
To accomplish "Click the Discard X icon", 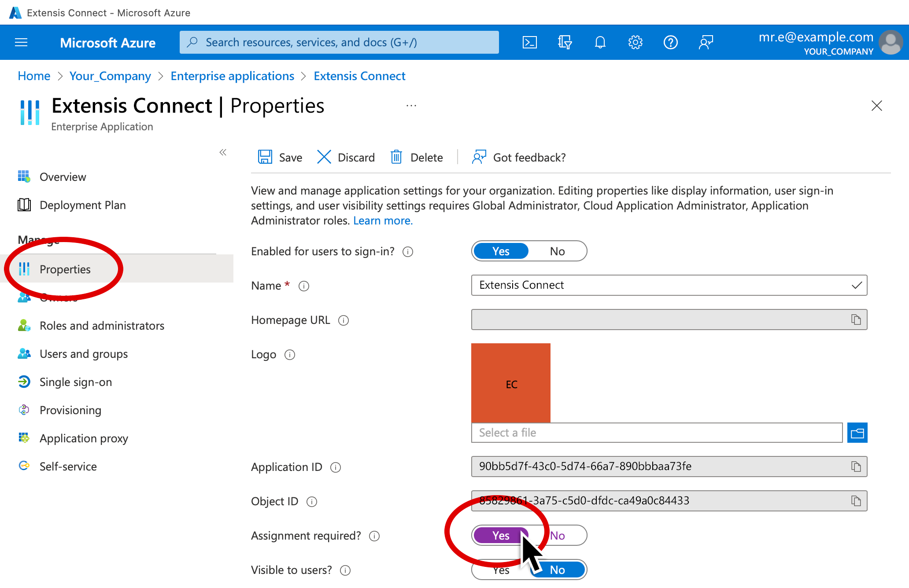I will 324,157.
